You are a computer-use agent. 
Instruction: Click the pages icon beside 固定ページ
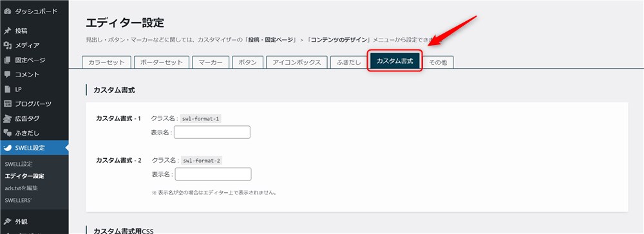(x=7, y=60)
